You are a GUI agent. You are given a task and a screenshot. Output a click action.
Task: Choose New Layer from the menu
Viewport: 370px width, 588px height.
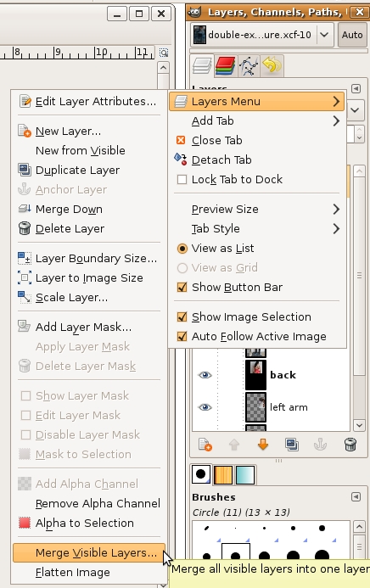pyautogui.click(x=89, y=132)
